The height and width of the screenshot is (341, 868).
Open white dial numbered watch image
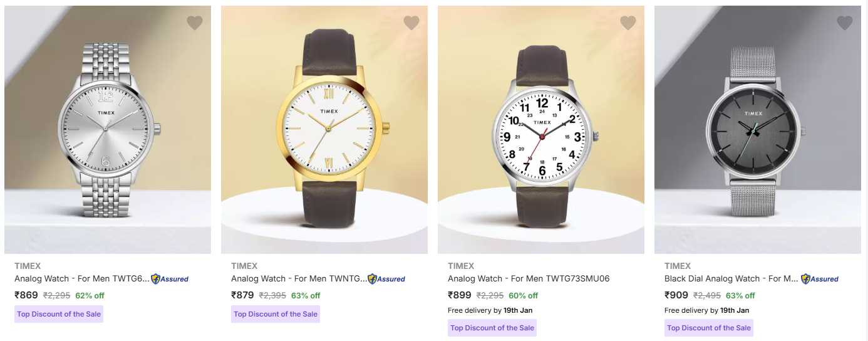click(541, 130)
